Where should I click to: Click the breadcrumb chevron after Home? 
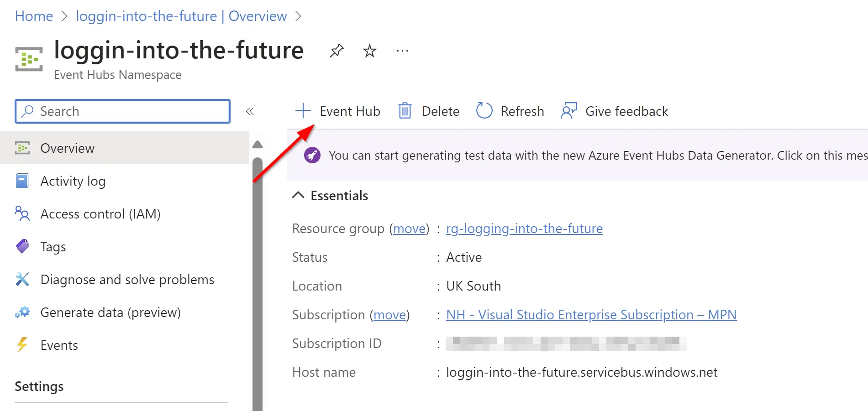[x=64, y=16]
